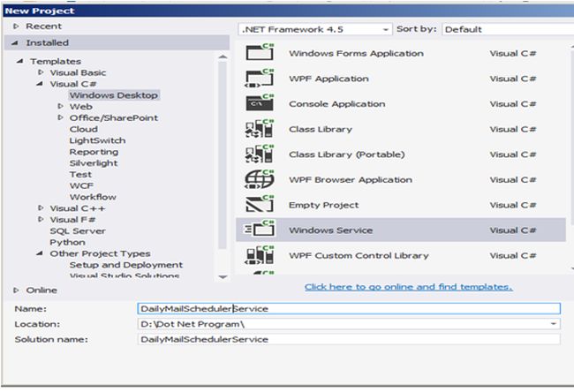Collapse the Installed section
This screenshot has width=574, height=392.
pos(15,43)
